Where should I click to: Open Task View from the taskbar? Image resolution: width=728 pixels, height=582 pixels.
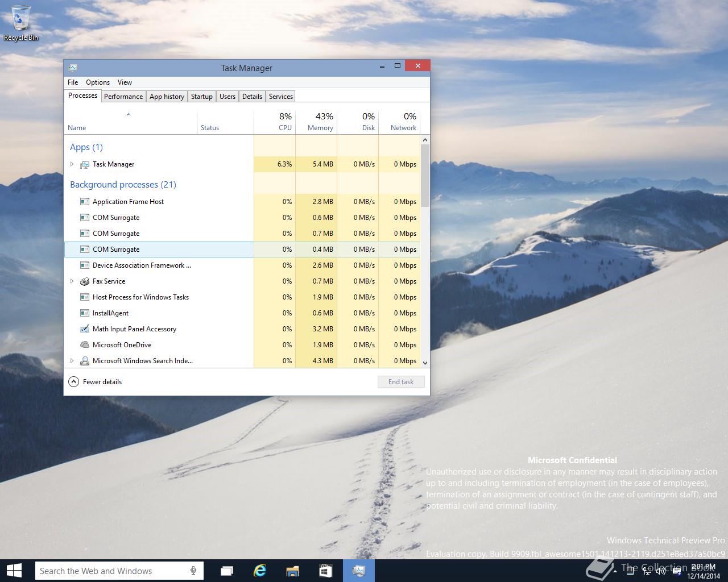tap(227, 571)
